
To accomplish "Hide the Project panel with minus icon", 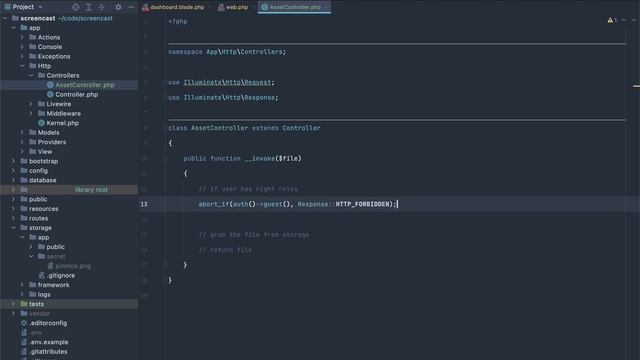I will [131, 7].
